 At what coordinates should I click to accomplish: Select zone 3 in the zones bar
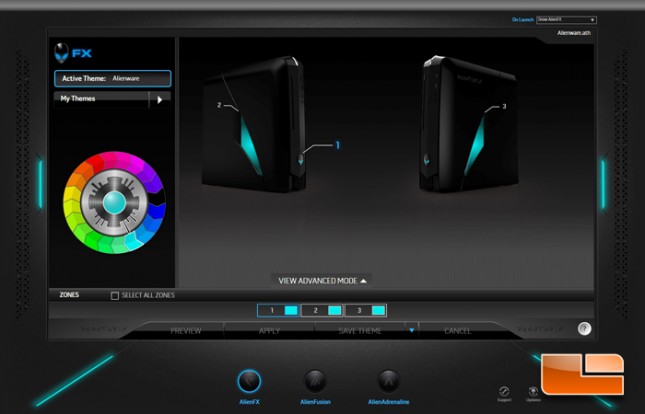click(366, 310)
